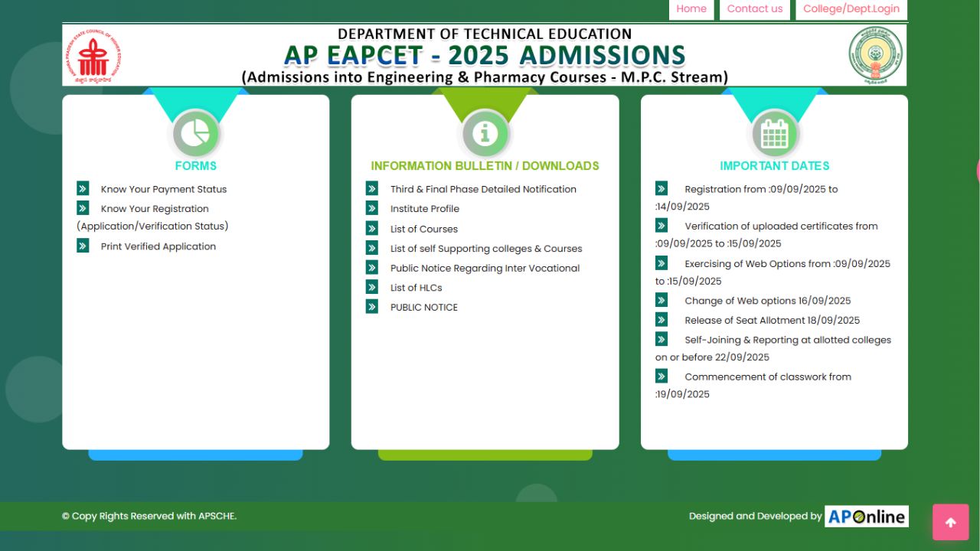The height and width of the screenshot is (551, 980).
Task: Click arrow bullet beside Change of Web options
Action: (661, 300)
